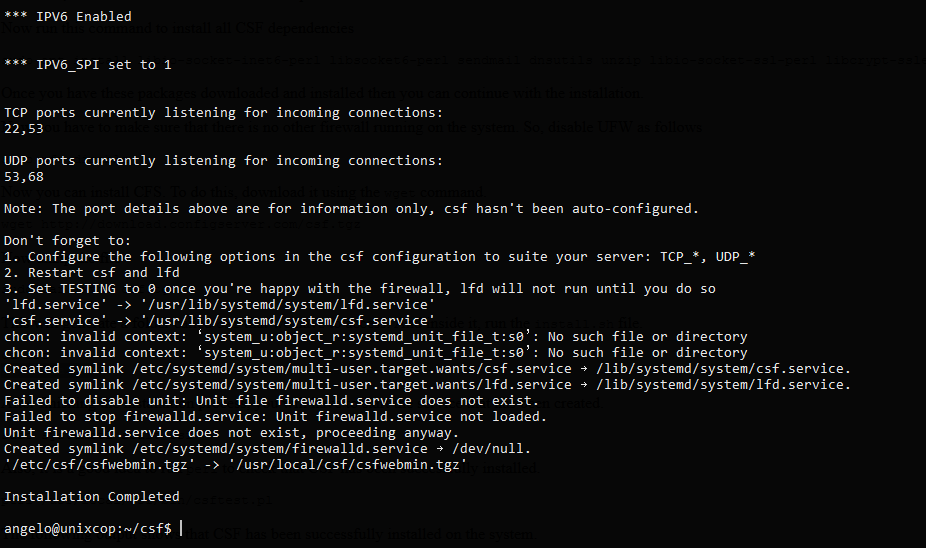The width and height of the screenshot is (926, 548).
Task: Click the first chcon invalid context error line
Action: [376, 337]
